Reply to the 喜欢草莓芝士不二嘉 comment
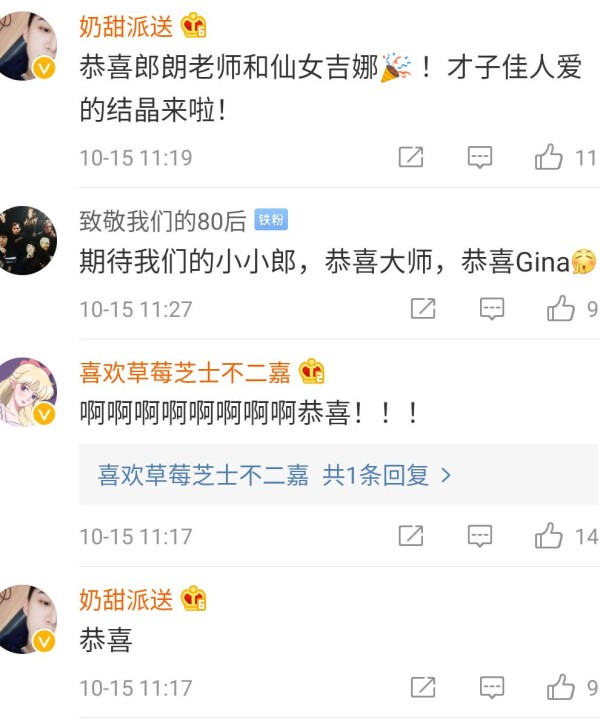 tap(480, 536)
